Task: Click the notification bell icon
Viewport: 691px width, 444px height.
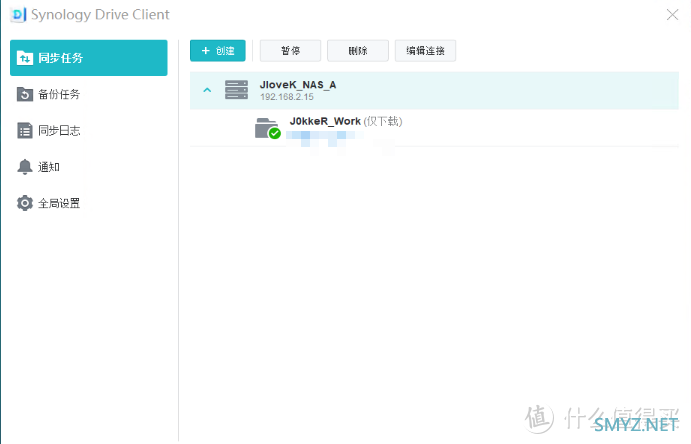Action: (x=25, y=167)
